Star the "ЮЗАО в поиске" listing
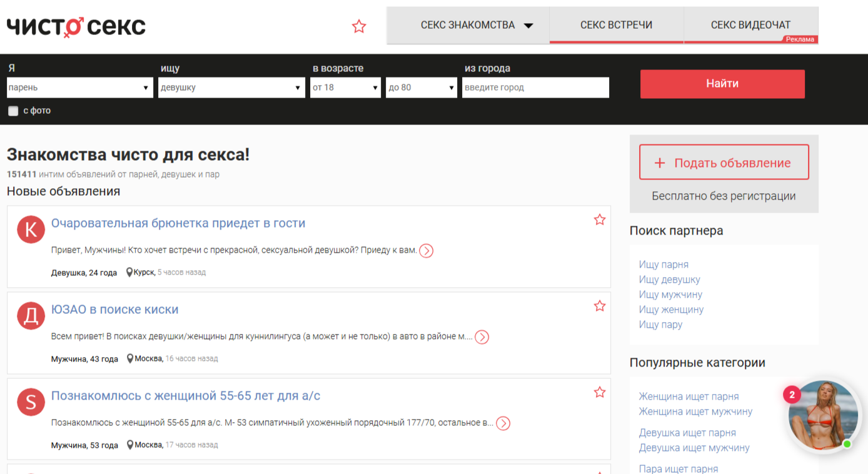Image resolution: width=868 pixels, height=474 pixels. (600, 306)
